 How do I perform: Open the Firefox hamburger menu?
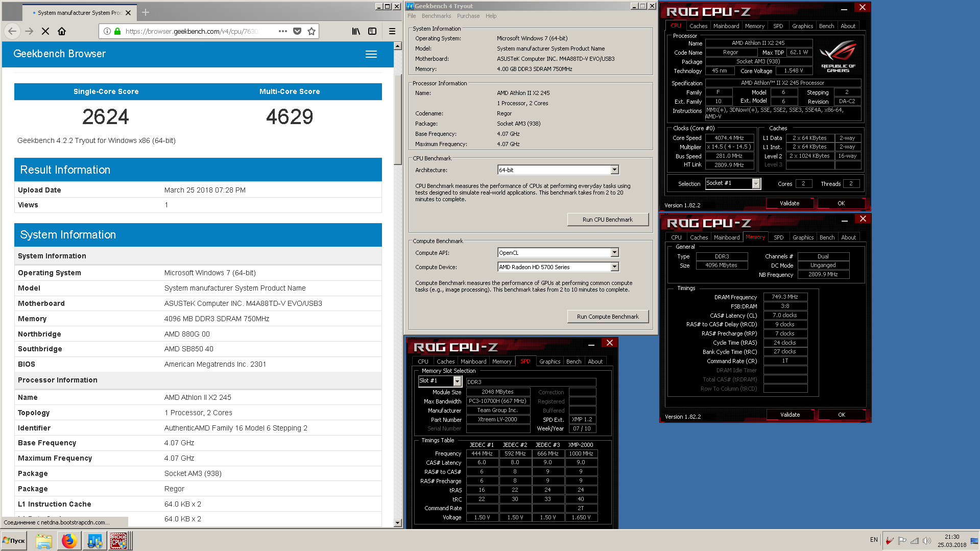pos(392,31)
